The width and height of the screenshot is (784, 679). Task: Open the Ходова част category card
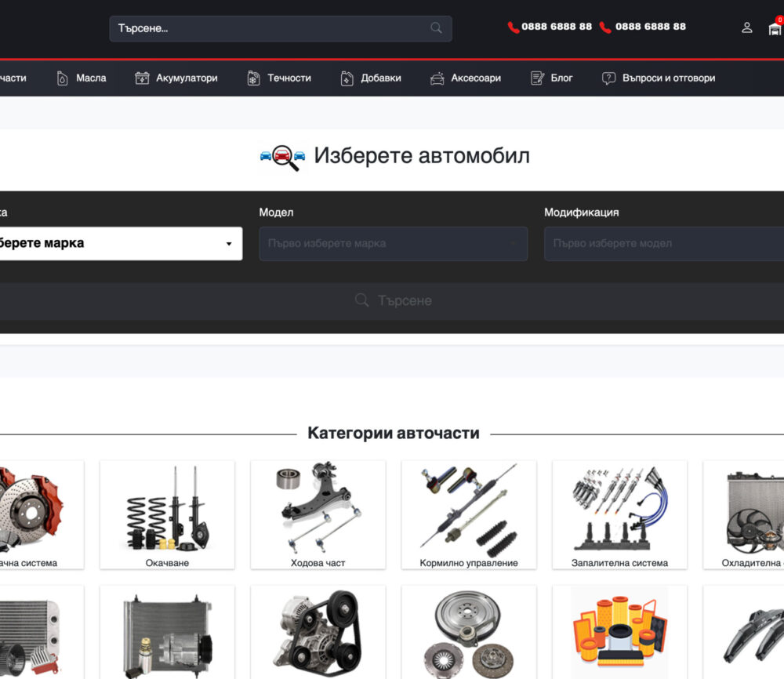(318, 514)
